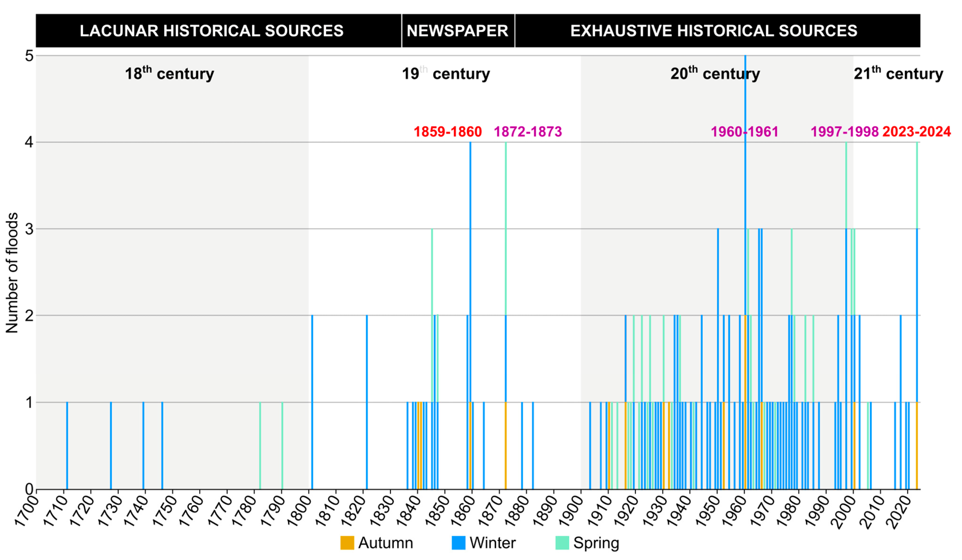This screenshot has width=962, height=560.
Task: Click the 'Number of floods' axis title
Action: click(x=12, y=273)
